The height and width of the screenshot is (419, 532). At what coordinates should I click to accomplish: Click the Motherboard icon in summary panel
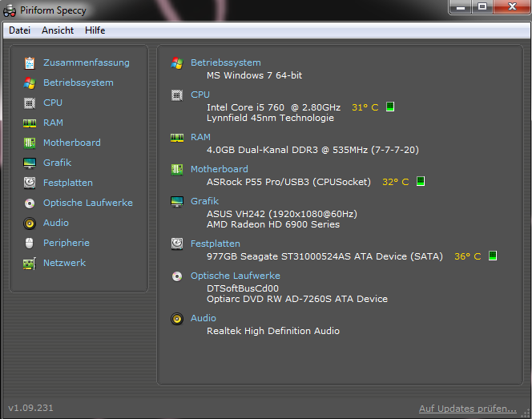177,169
